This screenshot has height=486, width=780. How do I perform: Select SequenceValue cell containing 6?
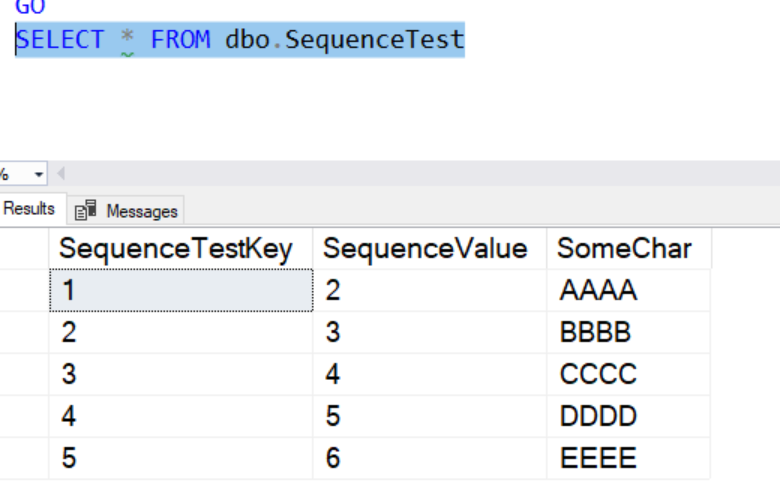(x=334, y=458)
